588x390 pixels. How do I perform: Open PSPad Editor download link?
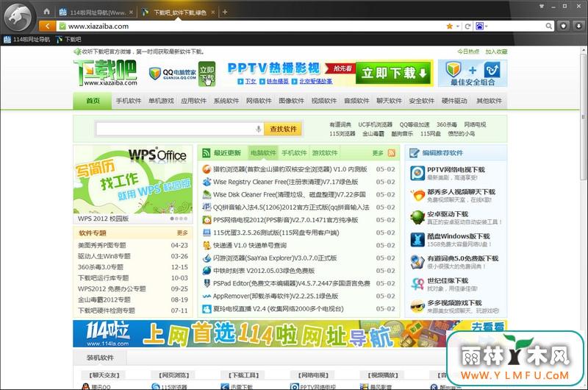coord(292,283)
